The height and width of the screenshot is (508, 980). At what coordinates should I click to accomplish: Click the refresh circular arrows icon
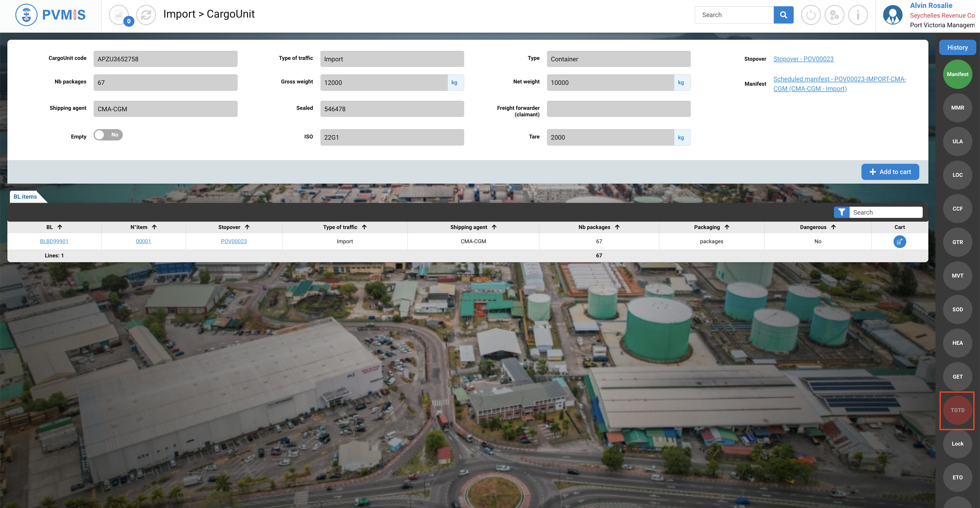[146, 15]
